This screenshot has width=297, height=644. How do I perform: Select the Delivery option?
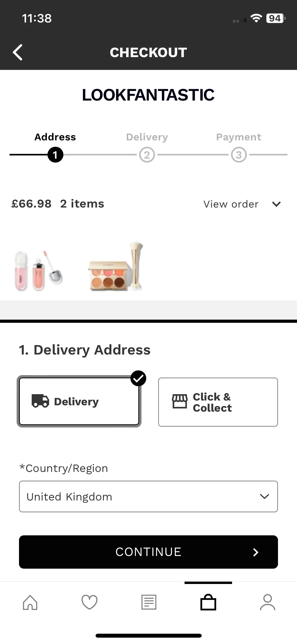point(79,402)
